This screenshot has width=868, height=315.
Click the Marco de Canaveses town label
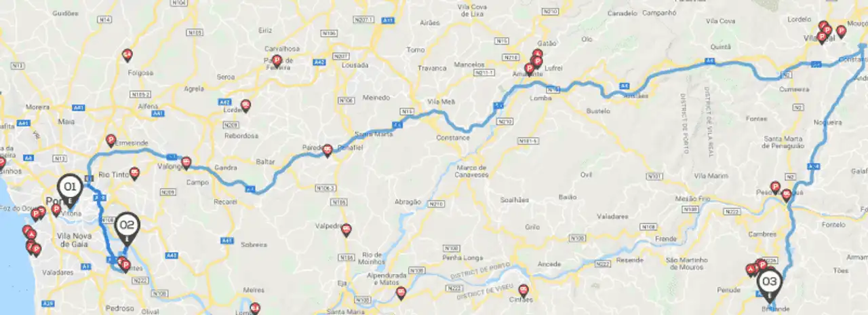[473, 170]
